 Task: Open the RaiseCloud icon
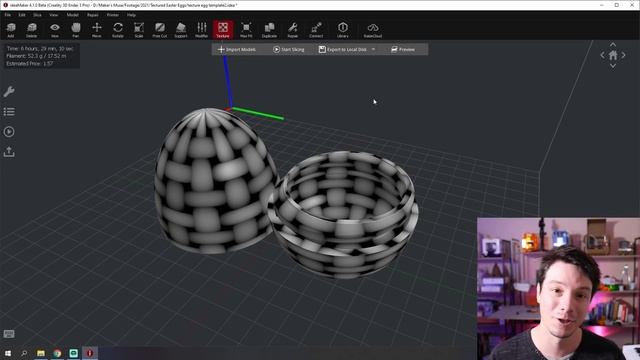(x=373, y=30)
